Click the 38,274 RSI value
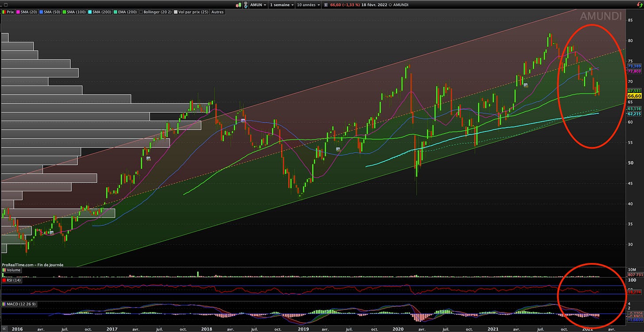Image resolution: width=644 pixels, height=332 pixels. pos(634,292)
